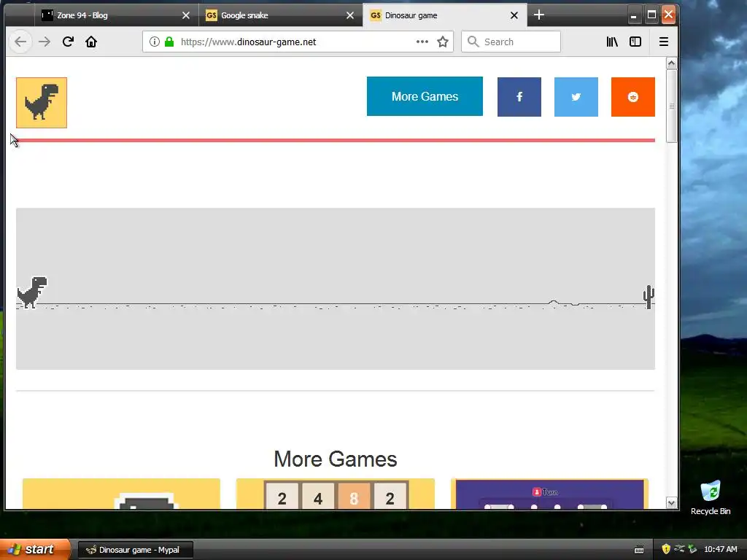Click the scrollbar down arrow
747x560 pixels.
[x=671, y=503]
